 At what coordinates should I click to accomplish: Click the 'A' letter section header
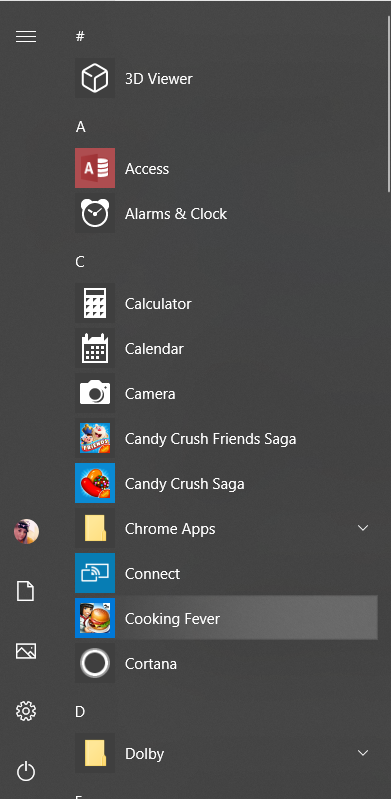click(x=81, y=127)
